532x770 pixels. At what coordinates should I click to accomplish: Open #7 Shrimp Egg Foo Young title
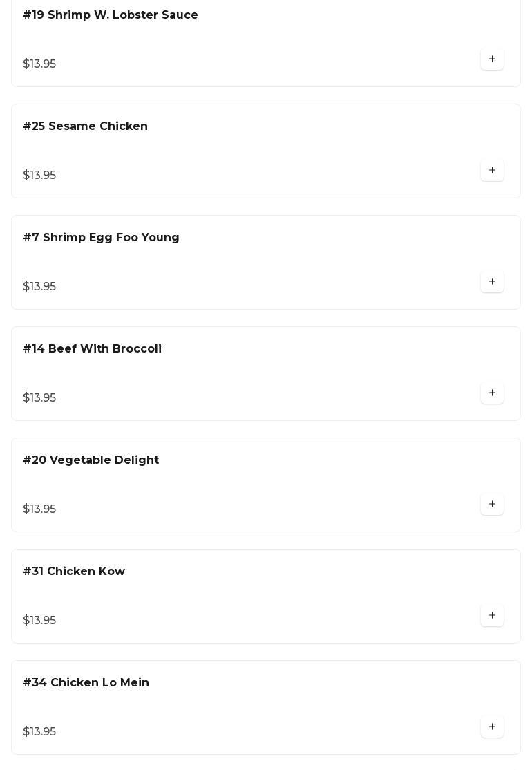coord(102,238)
